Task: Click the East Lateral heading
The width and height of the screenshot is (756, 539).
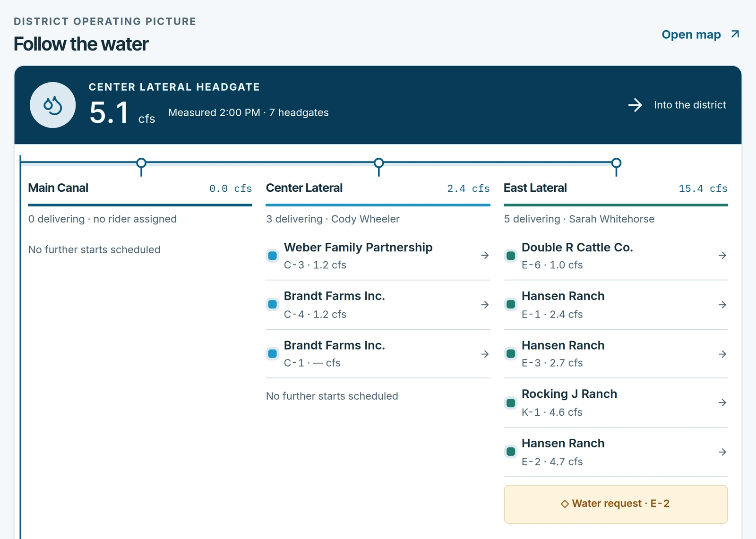Action: click(535, 188)
